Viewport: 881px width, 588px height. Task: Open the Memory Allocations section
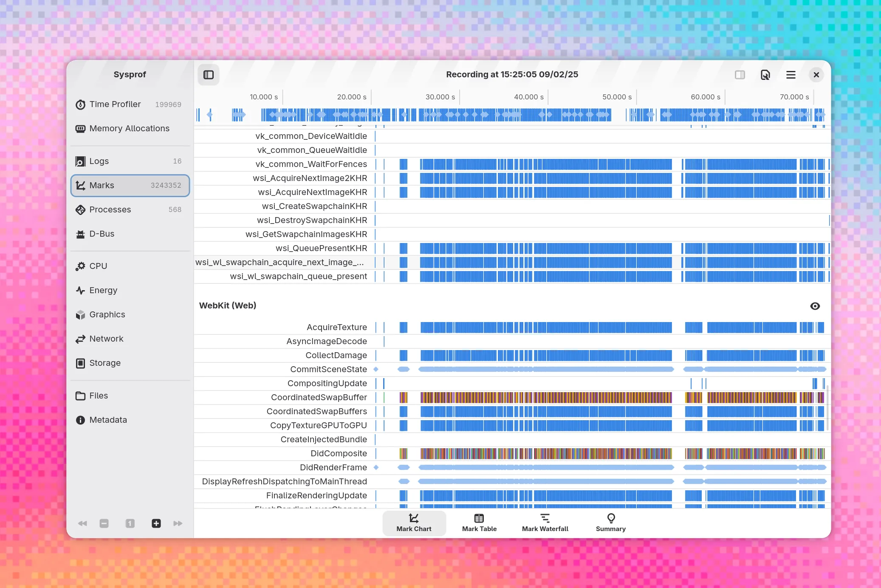click(x=130, y=128)
